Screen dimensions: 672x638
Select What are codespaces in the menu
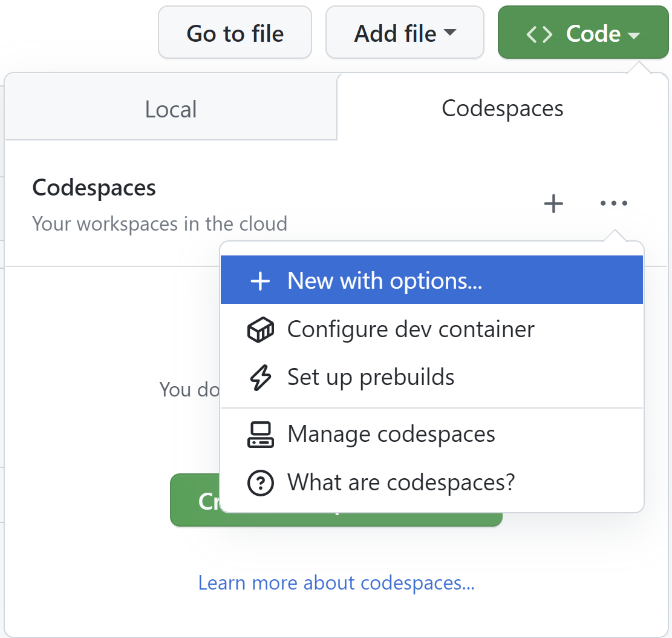(x=400, y=482)
